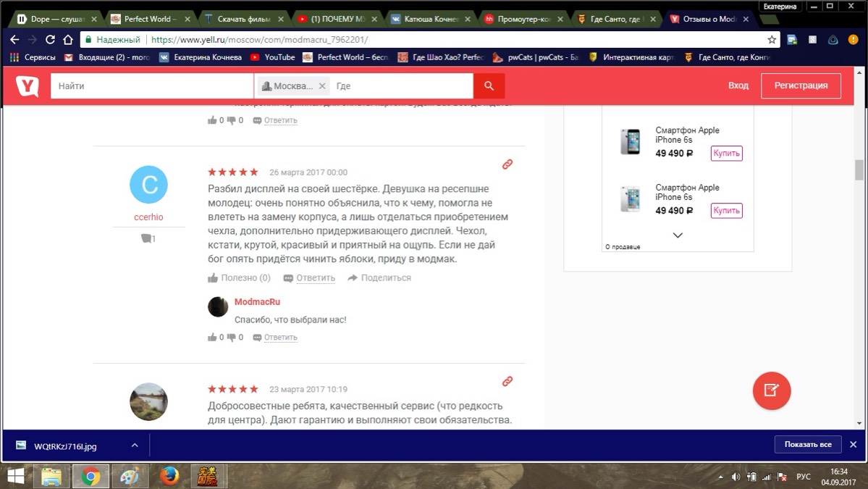The width and height of the screenshot is (868, 489).
Task: Share the review with the Поделиться arrow icon
Action: pos(352,277)
